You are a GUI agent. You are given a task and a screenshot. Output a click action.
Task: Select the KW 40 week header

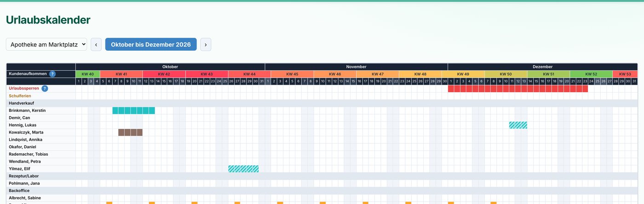(x=87, y=74)
